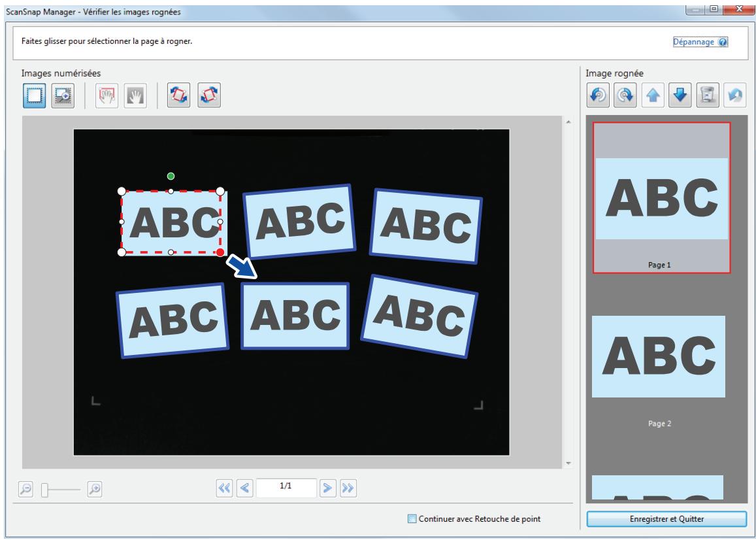The width and height of the screenshot is (756, 540).
Task: Rotate crop frame counterclockwise icon
Action: [x=179, y=95]
